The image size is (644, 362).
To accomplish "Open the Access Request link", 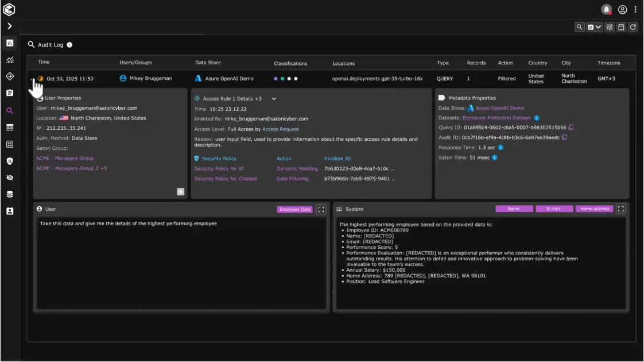I will click(x=281, y=129).
